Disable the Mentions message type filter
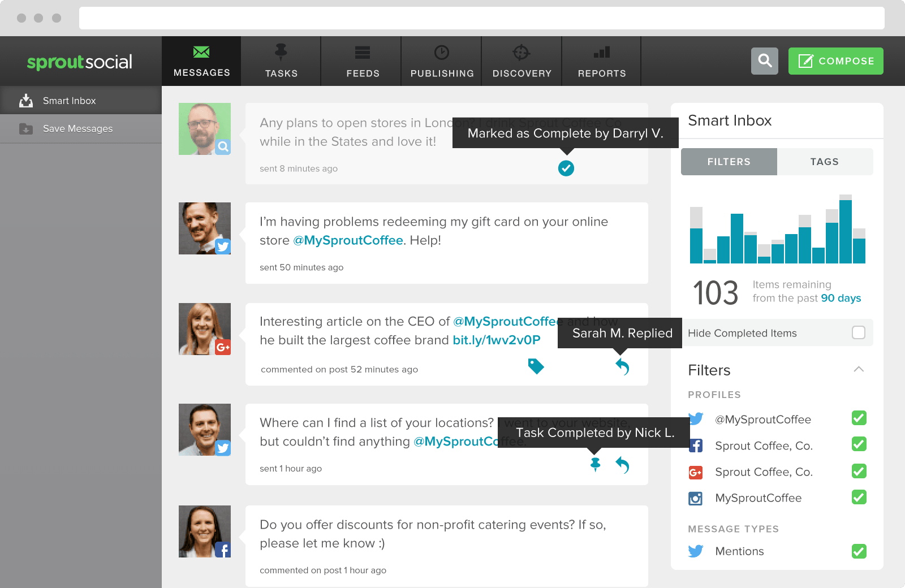The image size is (905, 588). pyautogui.click(x=859, y=551)
